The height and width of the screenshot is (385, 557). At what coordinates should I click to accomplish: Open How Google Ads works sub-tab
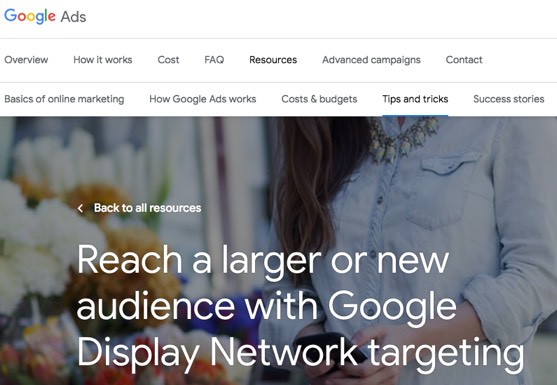pos(202,99)
